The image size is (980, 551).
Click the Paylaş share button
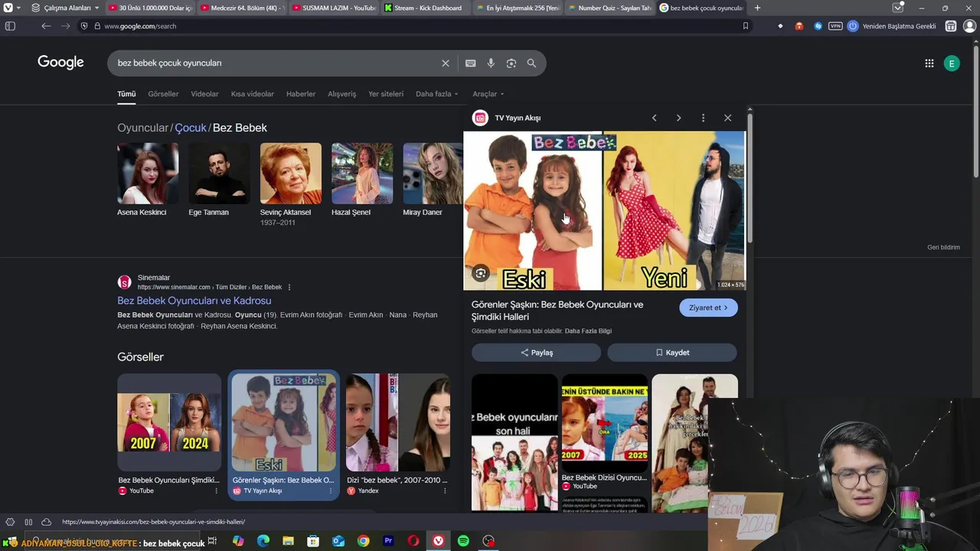point(536,353)
